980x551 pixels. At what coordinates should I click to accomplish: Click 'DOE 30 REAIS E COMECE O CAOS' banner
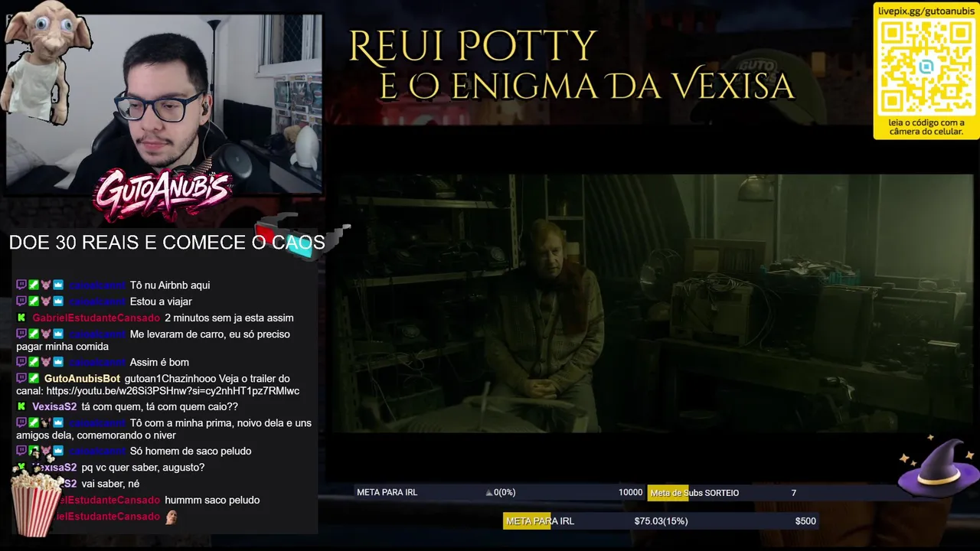(x=167, y=243)
